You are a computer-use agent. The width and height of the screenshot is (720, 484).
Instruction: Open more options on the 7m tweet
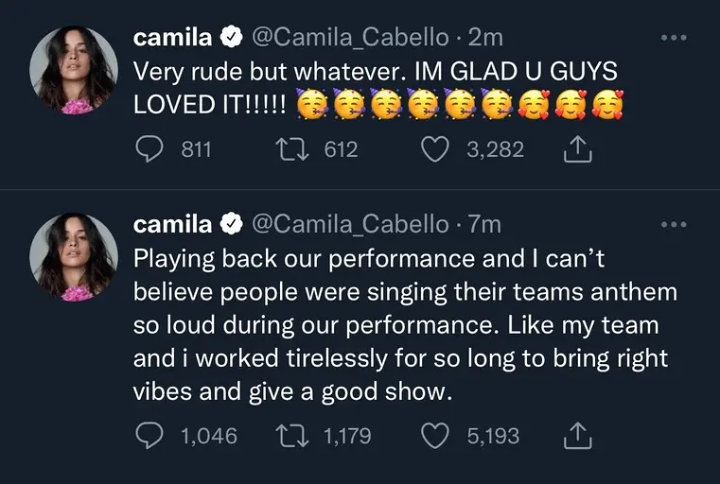point(674,225)
